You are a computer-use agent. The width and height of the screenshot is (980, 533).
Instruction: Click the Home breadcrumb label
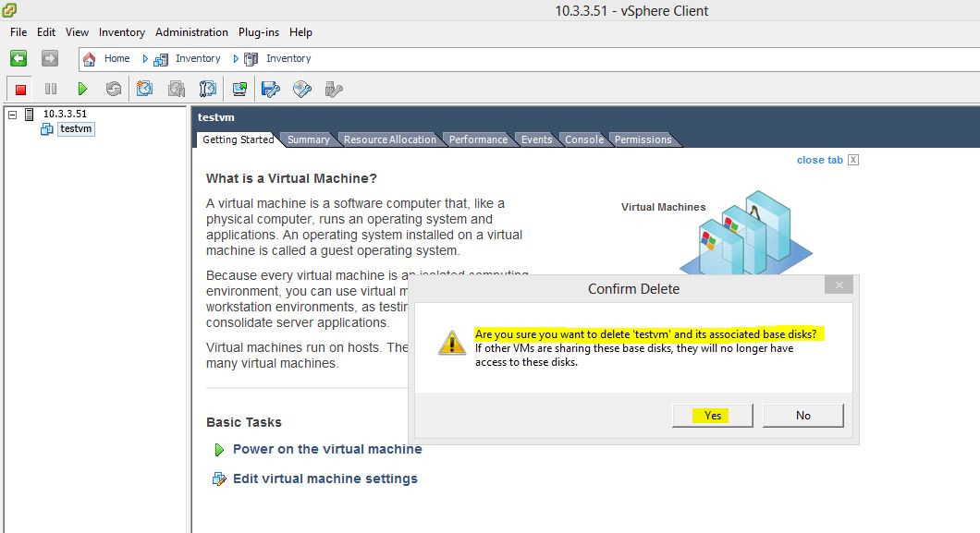click(116, 59)
